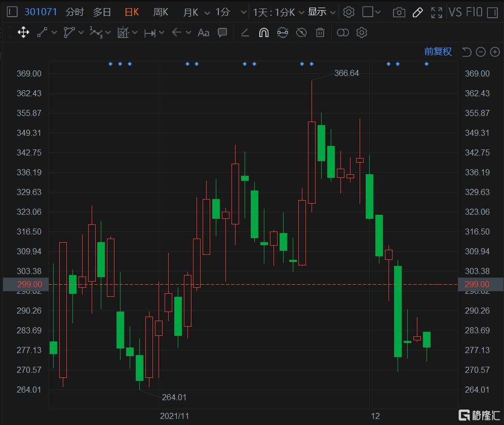Reset chart view with undo arrow
The width and height of the screenshot is (504, 425).
click(x=467, y=52)
